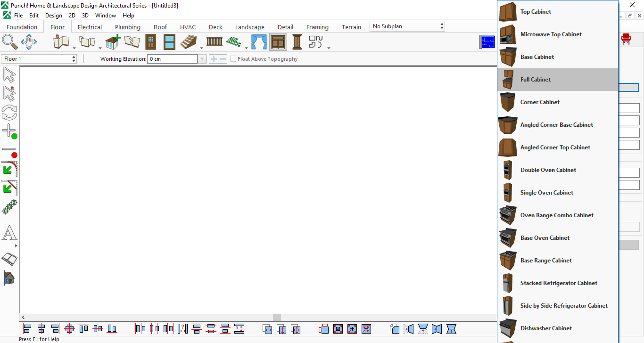
Task: Click the red chair furniture icon
Action: 626,39
